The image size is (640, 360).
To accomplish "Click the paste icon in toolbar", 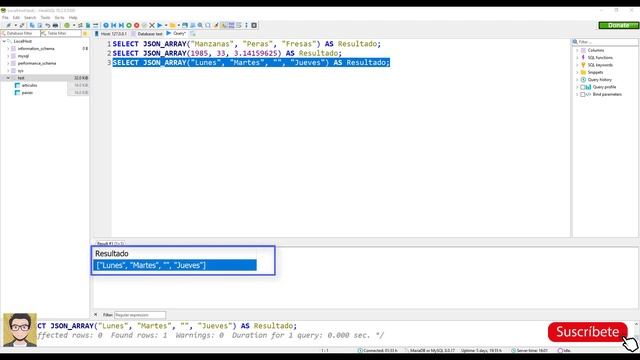I will pyautogui.click(x=40, y=25).
